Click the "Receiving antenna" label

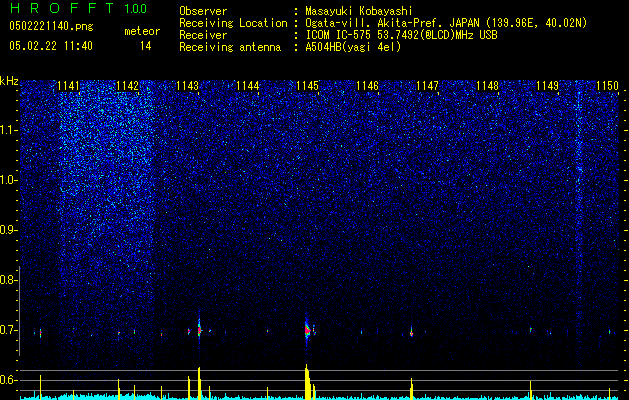pyautogui.click(x=230, y=47)
